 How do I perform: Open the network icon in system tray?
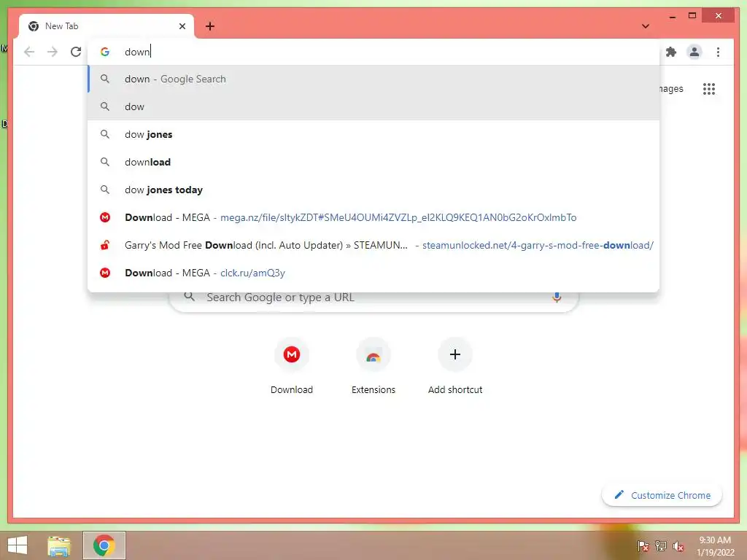(x=661, y=545)
